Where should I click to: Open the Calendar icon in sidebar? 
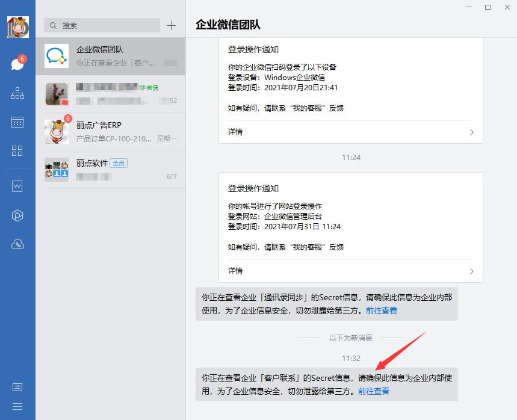pyautogui.click(x=17, y=122)
